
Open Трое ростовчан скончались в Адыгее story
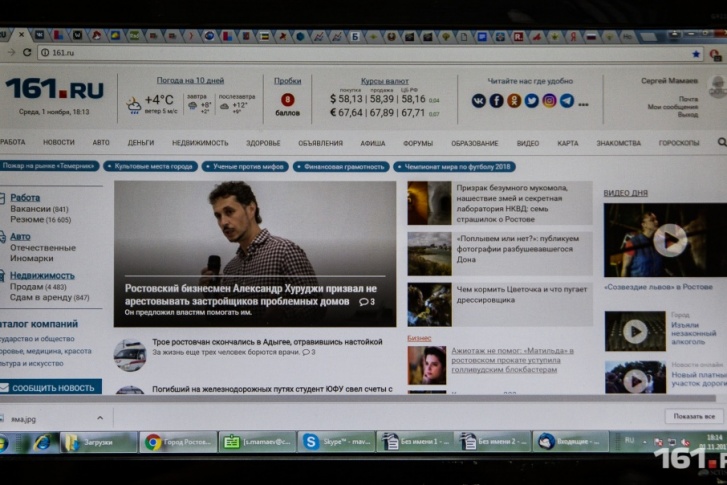[x=268, y=342]
